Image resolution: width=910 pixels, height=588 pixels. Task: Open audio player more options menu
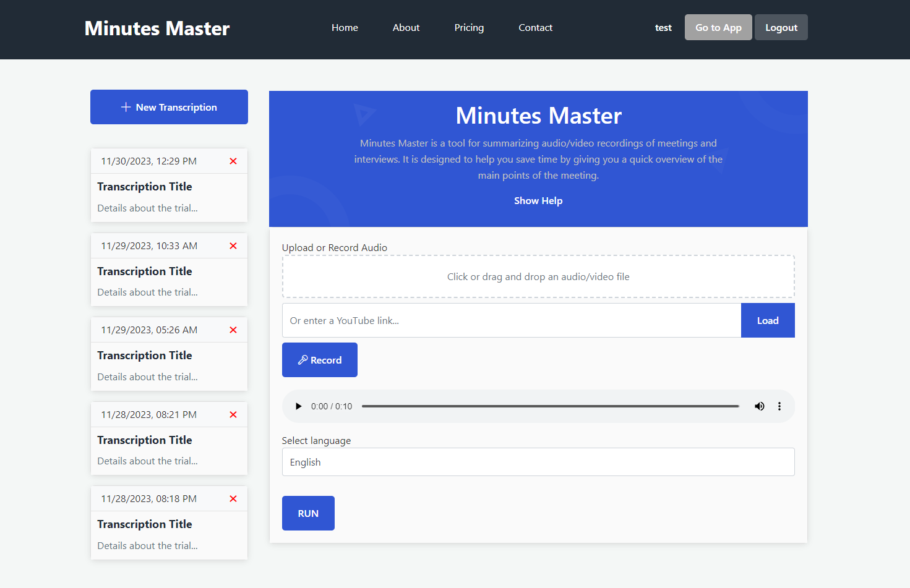point(779,406)
